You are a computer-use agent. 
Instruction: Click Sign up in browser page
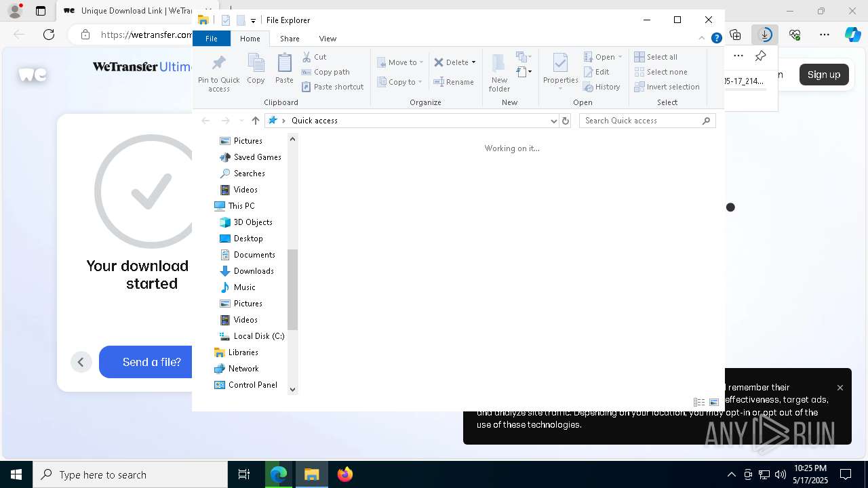coord(824,75)
